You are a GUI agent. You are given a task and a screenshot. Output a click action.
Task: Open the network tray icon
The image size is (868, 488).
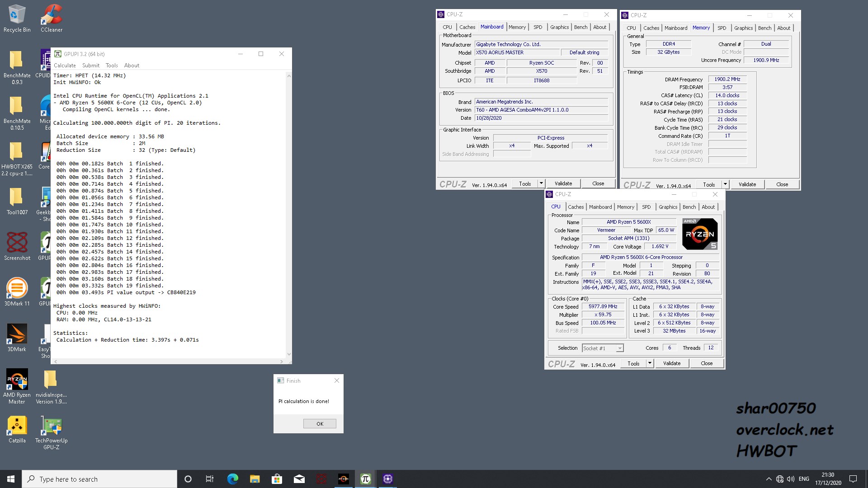780,479
